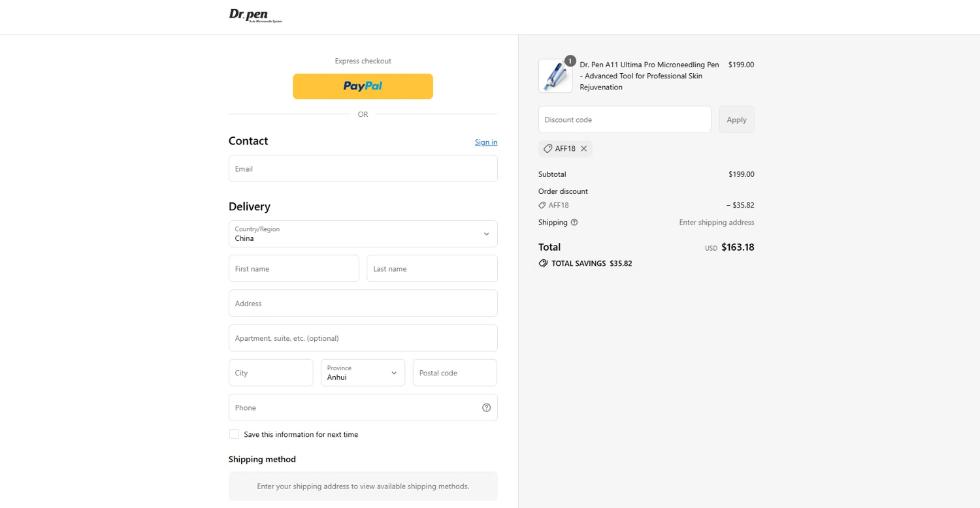Click the AFF18 order discount label
Viewport: 980px width, 508px height.
(559, 205)
